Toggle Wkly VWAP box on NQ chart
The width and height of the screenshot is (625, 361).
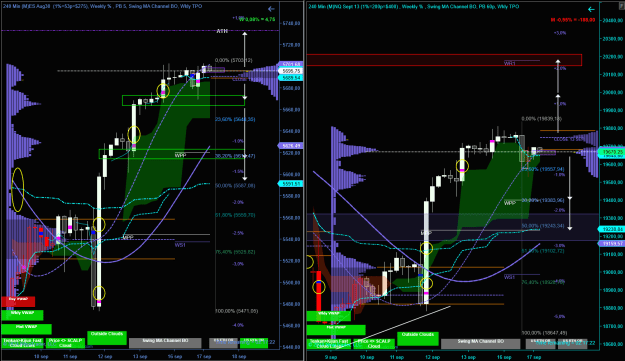(x=329, y=316)
